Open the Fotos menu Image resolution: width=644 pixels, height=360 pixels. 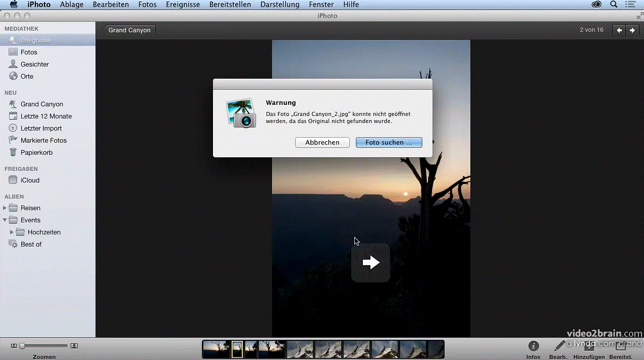click(147, 5)
